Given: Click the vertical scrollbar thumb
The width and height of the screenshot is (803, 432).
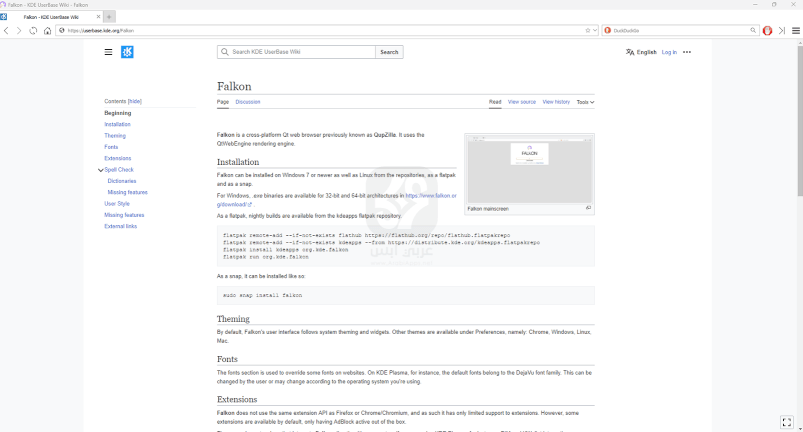Looking at the screenshot, I should [x=800, y=121].
